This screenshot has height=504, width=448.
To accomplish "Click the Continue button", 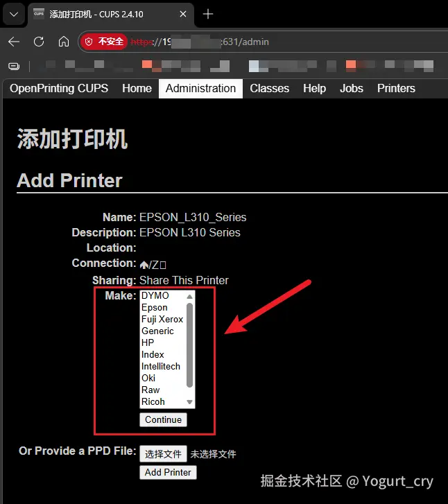I will (163, 420).
